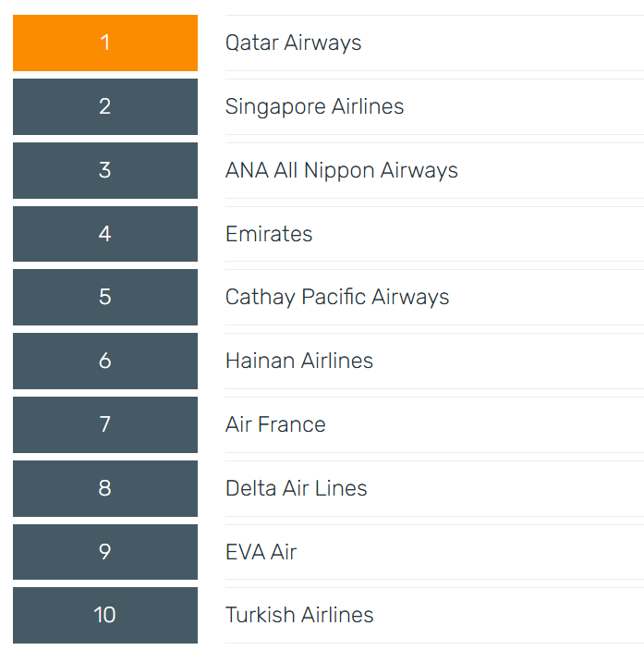This screenshot has width=644, height=650.
Task: Click the rank 3 box
Action: coord(105,170)
